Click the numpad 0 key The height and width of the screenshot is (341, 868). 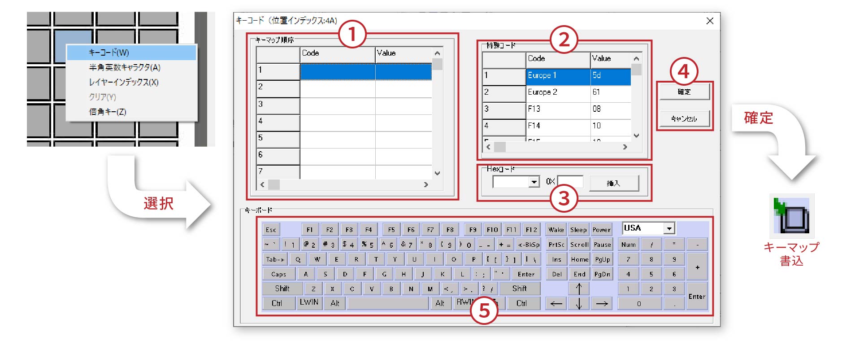tap(639, 303)
